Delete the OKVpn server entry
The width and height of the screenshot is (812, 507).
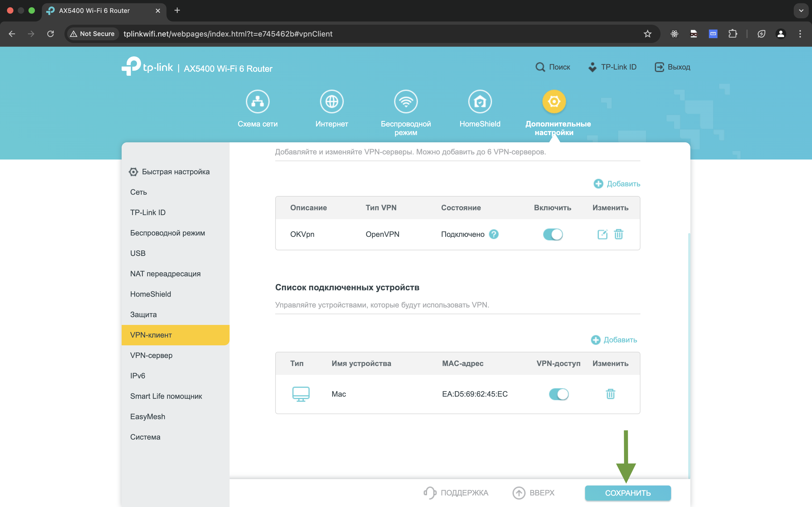point(619,234)
